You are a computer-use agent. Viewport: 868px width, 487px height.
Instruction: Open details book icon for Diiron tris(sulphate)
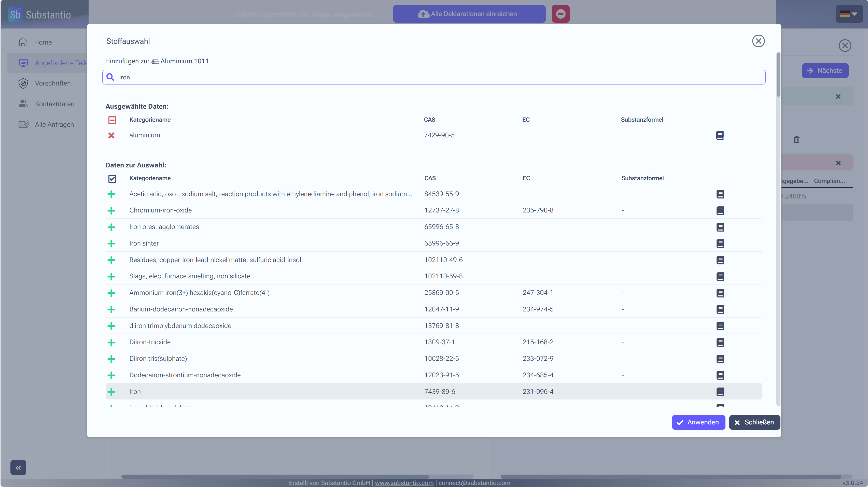[x=720, y=359]
